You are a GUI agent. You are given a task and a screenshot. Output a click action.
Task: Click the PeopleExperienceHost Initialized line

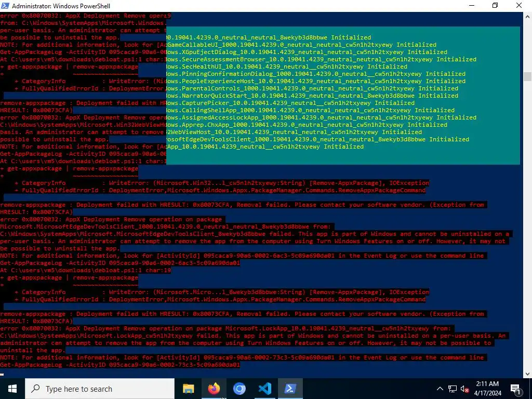point(316,81)
